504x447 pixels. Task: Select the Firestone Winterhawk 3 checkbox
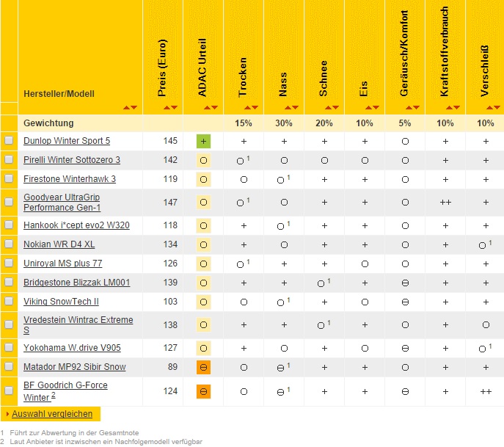(x=9, y=178)
